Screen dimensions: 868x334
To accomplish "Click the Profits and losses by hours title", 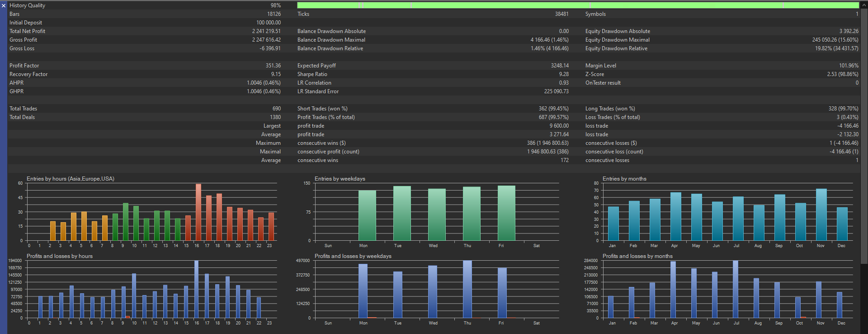I will tap(60, 256).
